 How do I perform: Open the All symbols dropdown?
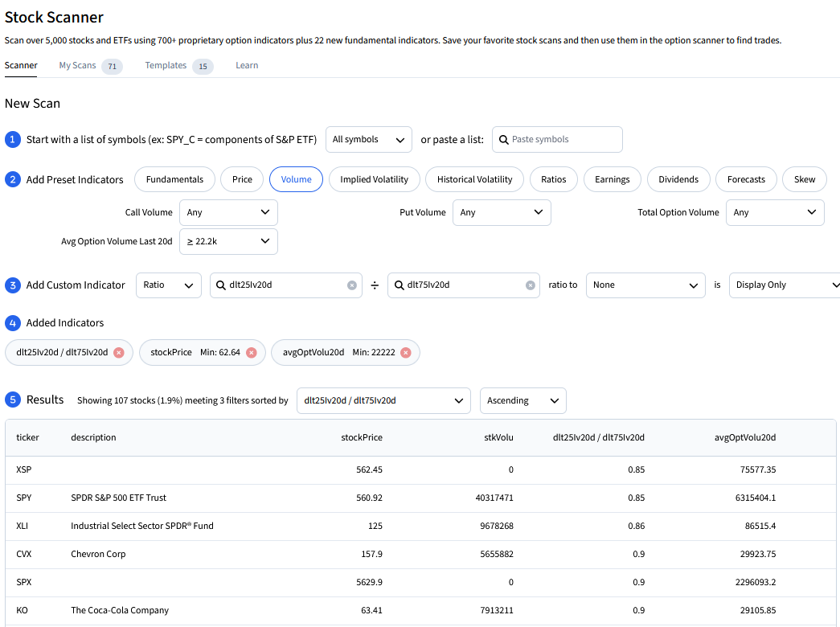[368, 139]
